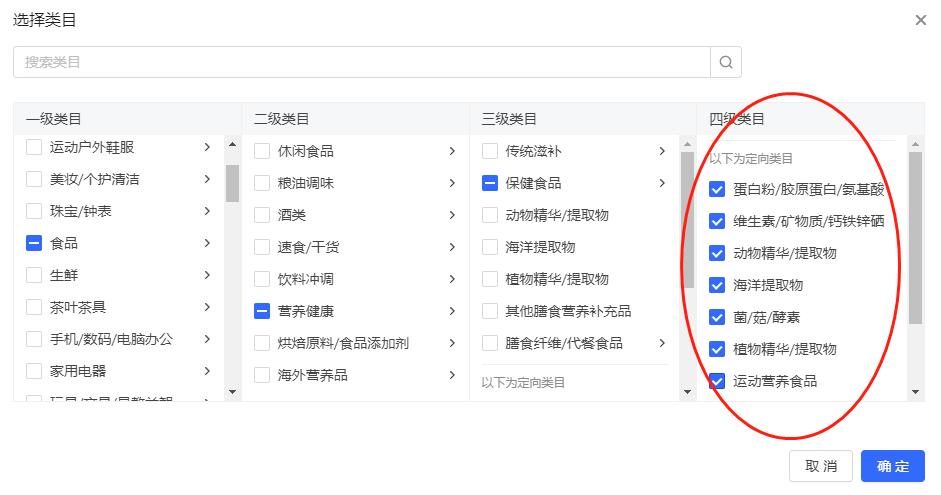Uncheck the 运动营养食品 checkbox

[717, 381]
